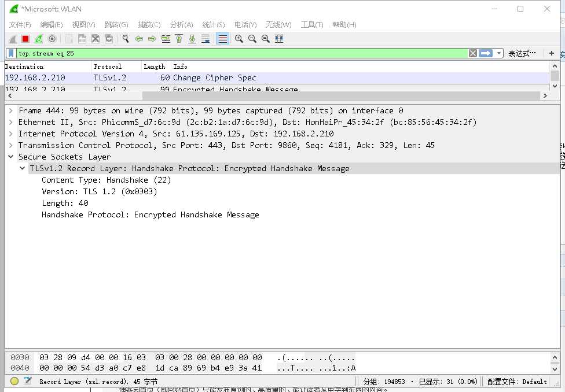Jump to the first packet
The image size is (565, 392).
179,39
